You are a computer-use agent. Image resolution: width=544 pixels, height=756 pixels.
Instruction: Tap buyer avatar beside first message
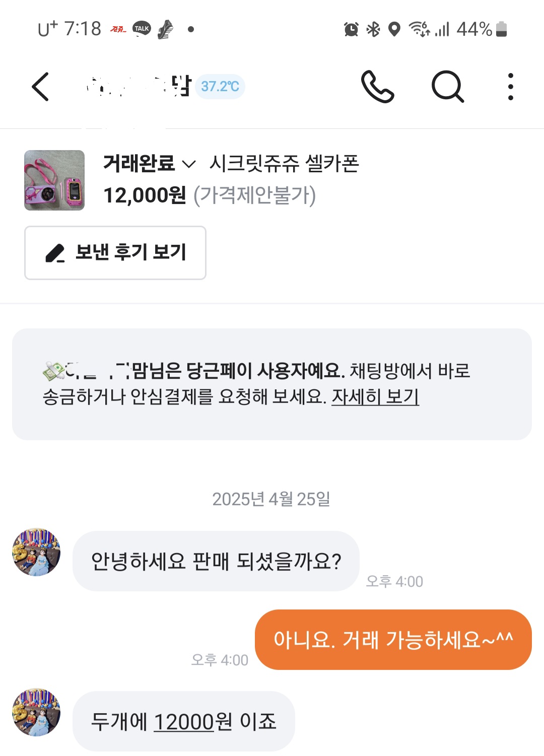(x=36, y=553)
